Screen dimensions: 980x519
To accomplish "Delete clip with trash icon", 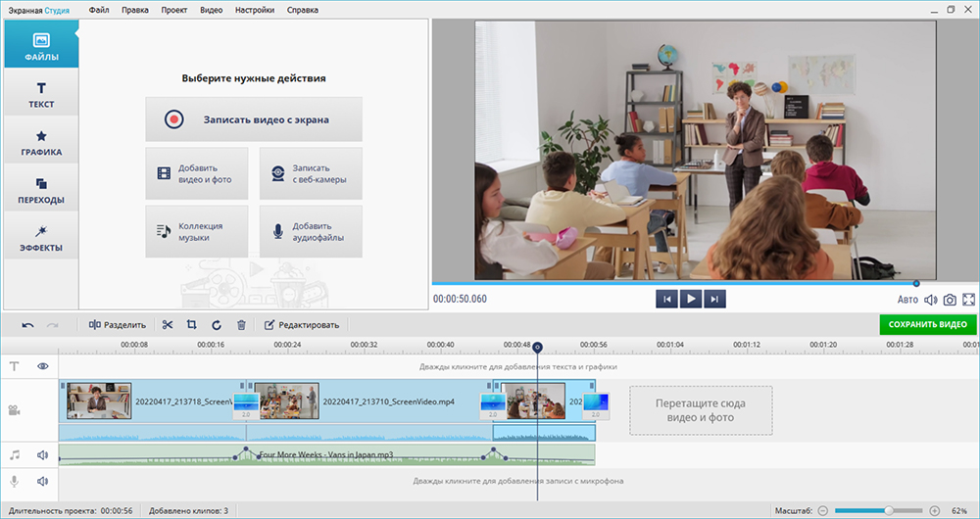I will (241, 325).
